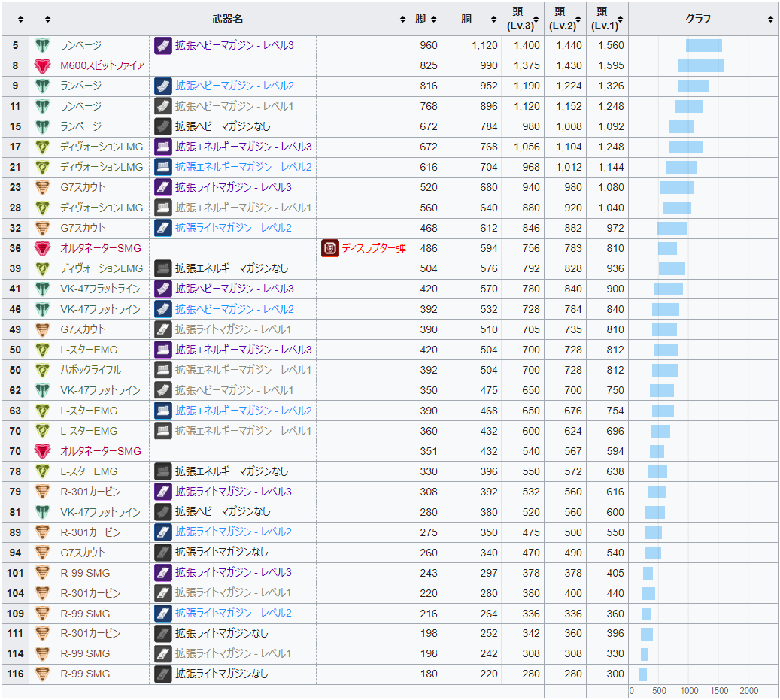Click the red ammo icon in rank 36 row

point(42,248)
